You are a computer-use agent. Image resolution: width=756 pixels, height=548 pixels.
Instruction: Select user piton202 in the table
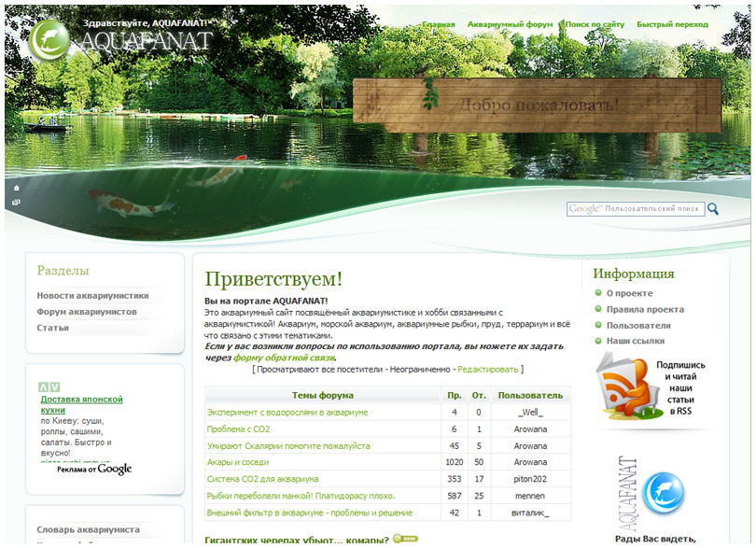(530, 479)
